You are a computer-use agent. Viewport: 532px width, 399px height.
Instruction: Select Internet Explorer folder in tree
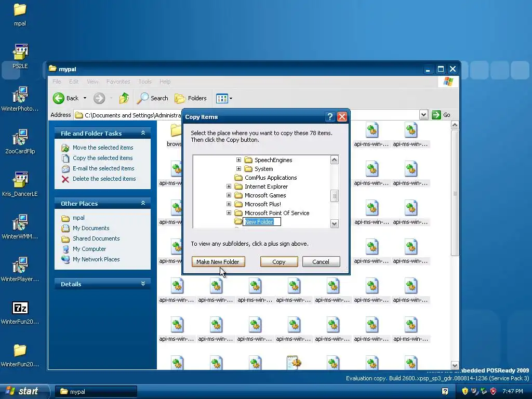pos(266,187)
